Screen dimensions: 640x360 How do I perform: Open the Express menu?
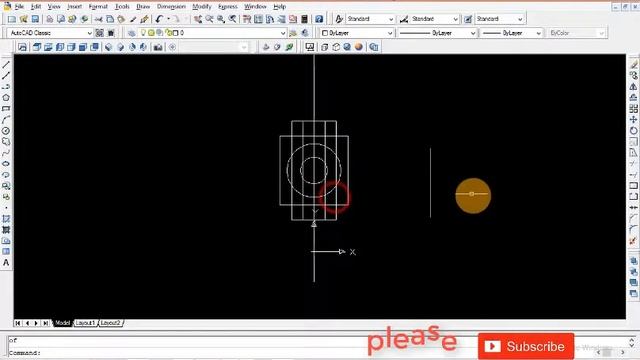pyautogui.click(x=228, y=7)
